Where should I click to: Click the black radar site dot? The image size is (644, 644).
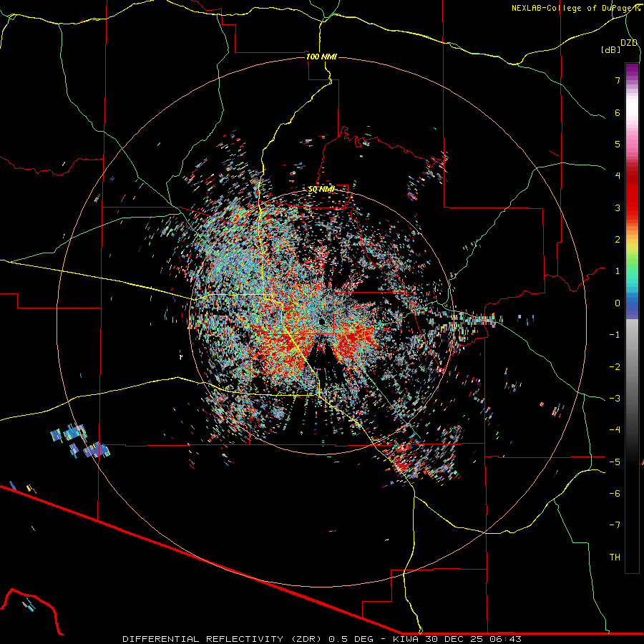coord(321,321)
